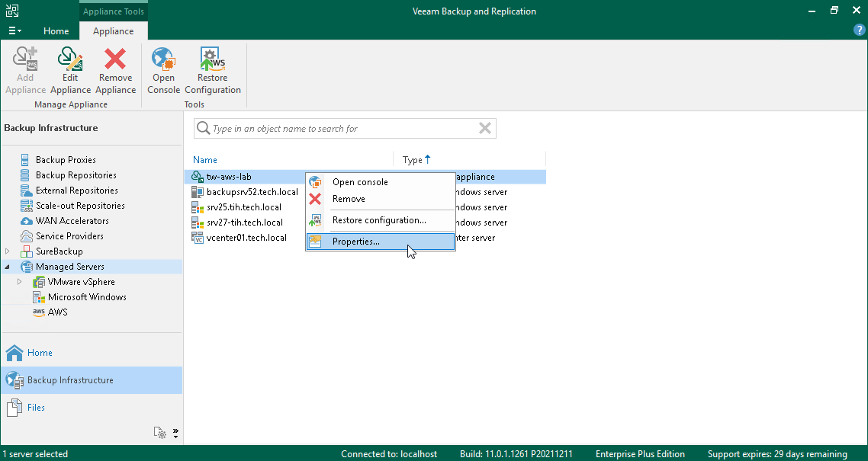
Task: Click the application icon in title bar
Action: (11, 11)
